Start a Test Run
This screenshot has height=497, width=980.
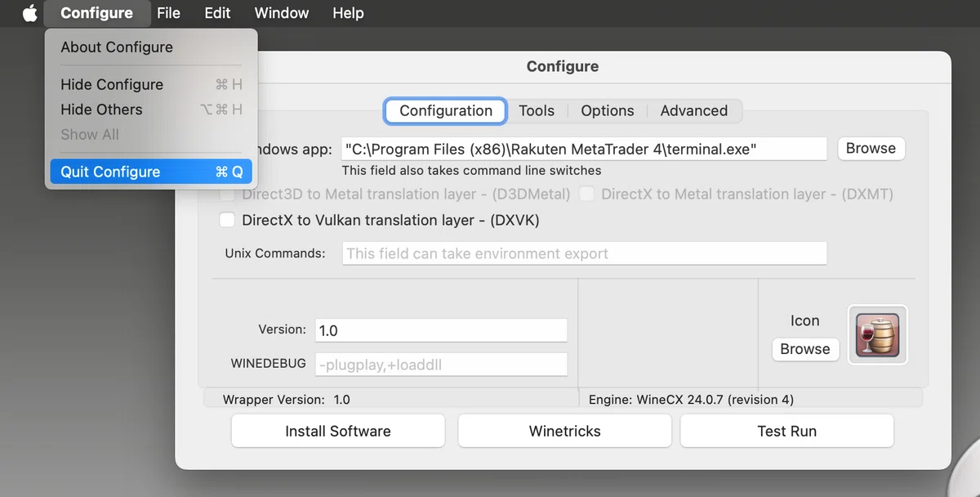pos(786,431)
